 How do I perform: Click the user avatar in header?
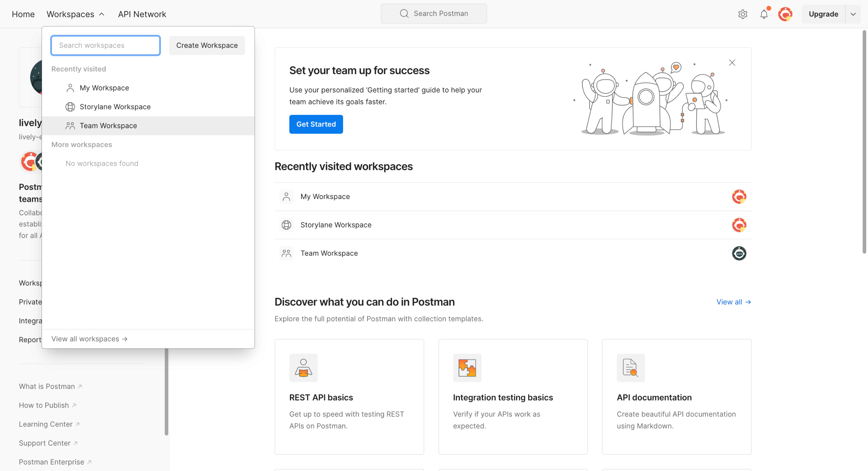pos(785,14)
